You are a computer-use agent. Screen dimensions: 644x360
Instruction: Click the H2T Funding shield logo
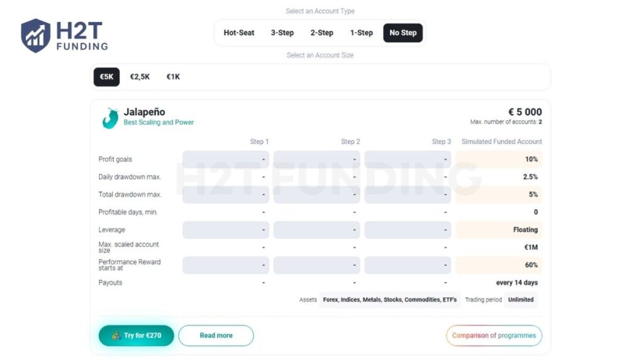[x=35, y=35]
